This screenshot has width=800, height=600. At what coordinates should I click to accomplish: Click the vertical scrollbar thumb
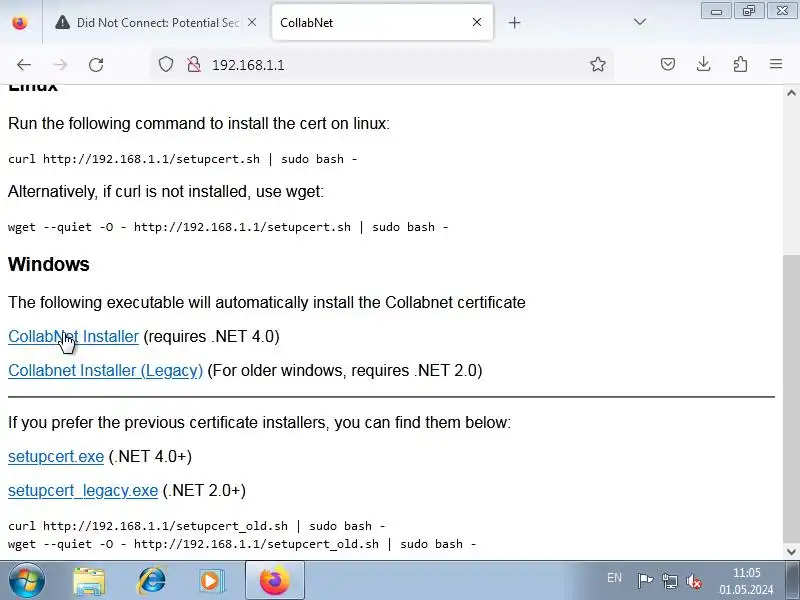[791, 401]
